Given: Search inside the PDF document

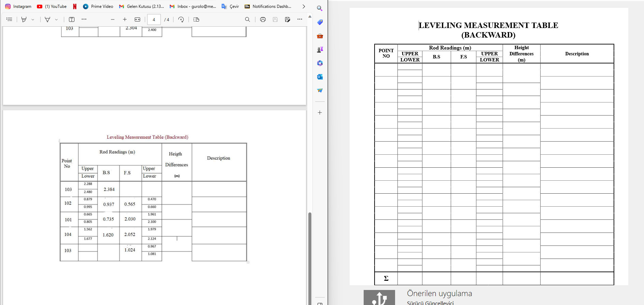Looking at the screenshot, I should coord(248,19).
